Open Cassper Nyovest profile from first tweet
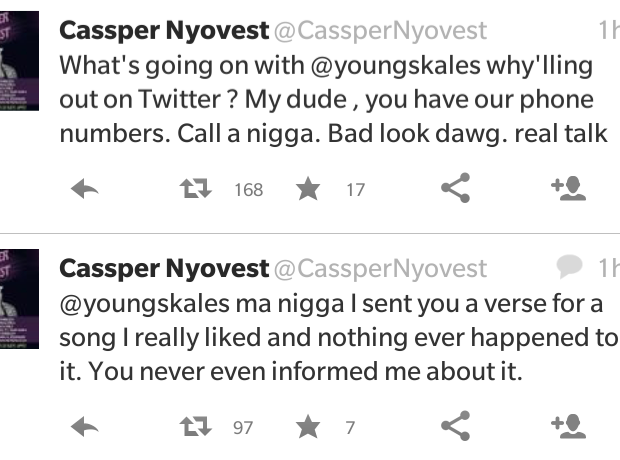 click(x=164, y=31)
